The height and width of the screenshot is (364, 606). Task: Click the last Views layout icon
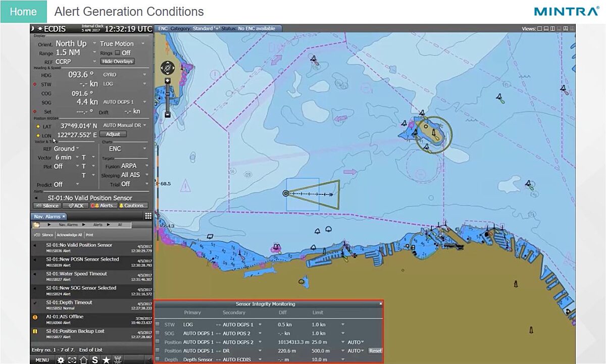coord(572,29)
